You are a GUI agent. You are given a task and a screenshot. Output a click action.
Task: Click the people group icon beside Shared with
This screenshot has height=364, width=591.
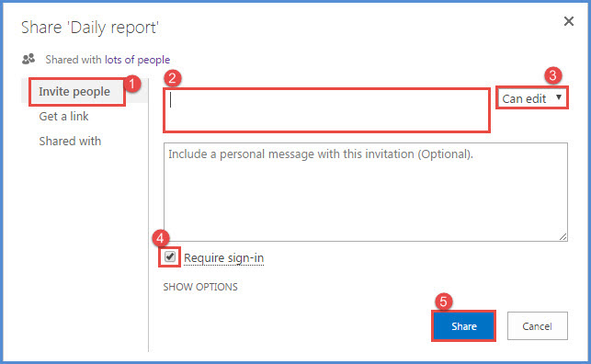click(28, 59)
